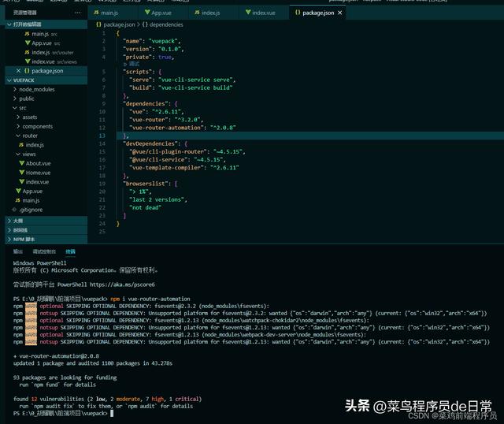This screenshot has width=504, height=424.
Task: Open About.vue in the views folder
Action: coord(39,163)
